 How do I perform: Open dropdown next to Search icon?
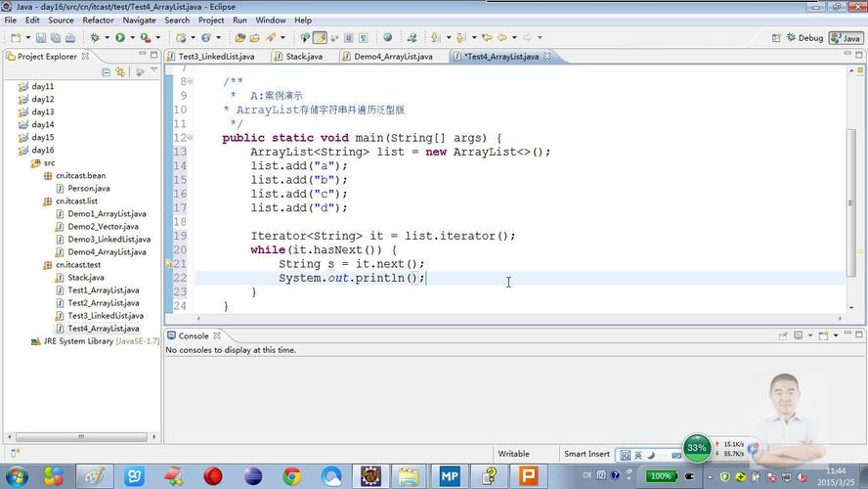click(282, 38)
